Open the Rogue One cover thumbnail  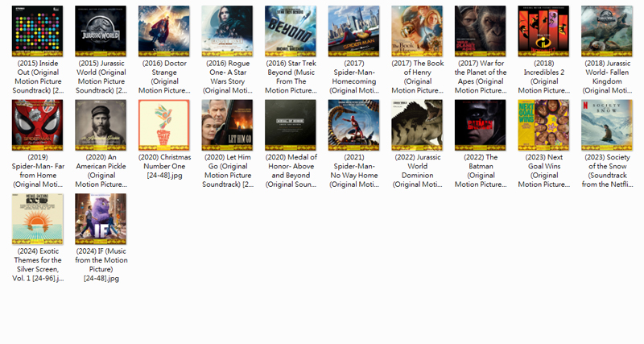click(x=227, y=31)
